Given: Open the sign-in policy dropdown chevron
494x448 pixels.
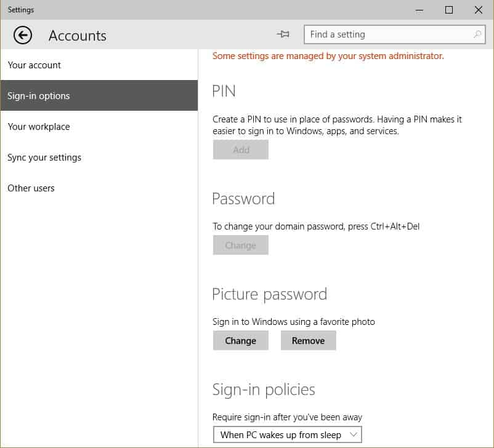Looking at the screenshot, I should coord(354,434).
